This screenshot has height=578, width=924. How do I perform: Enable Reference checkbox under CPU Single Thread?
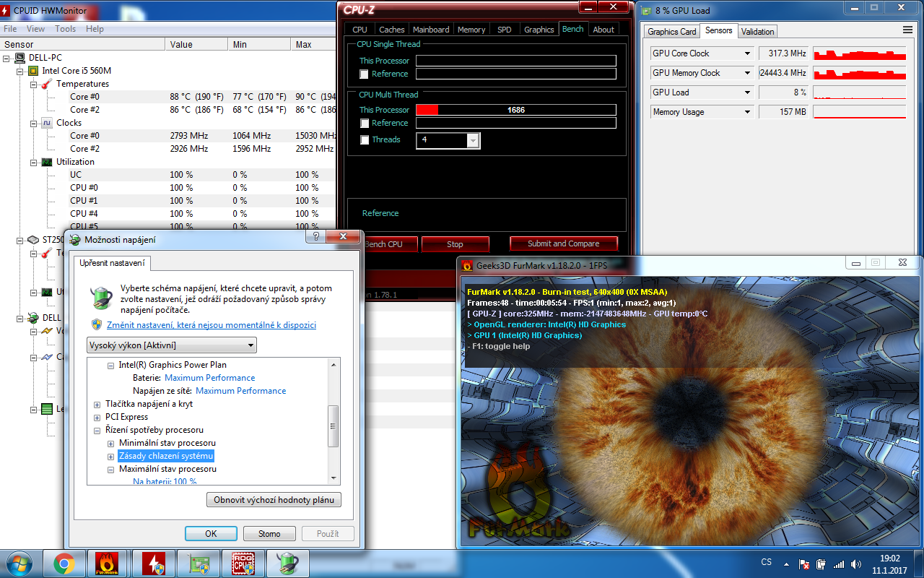click(364, 74)
